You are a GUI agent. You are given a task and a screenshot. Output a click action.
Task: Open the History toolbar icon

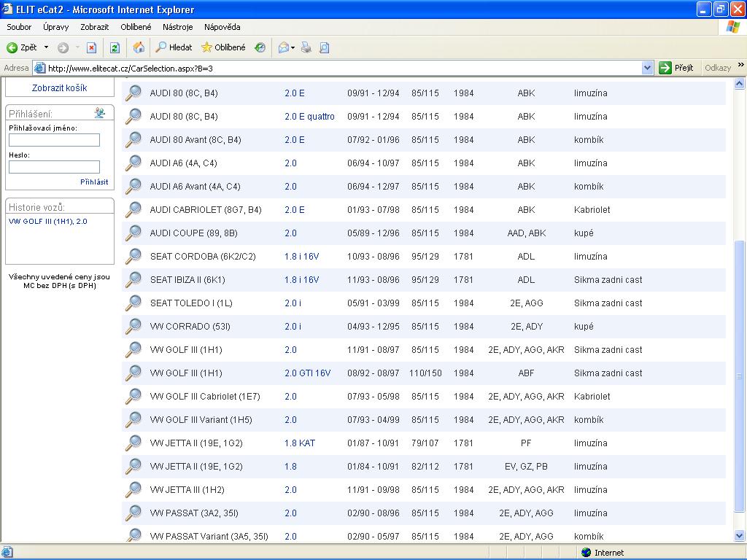click(260, 47)
